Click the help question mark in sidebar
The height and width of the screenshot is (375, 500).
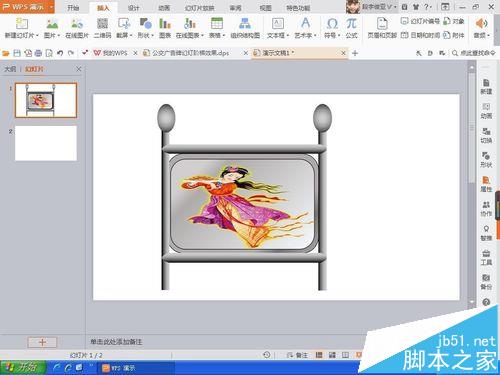point(486,302)
